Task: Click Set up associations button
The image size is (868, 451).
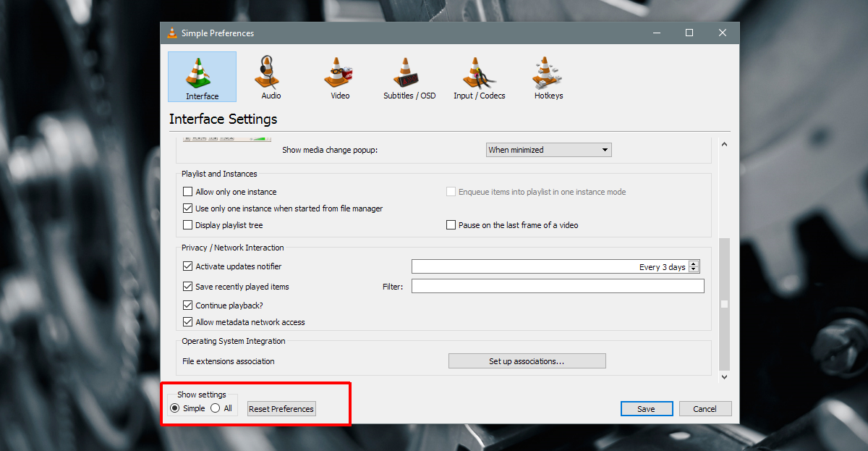Action: [x=527, y=361]
